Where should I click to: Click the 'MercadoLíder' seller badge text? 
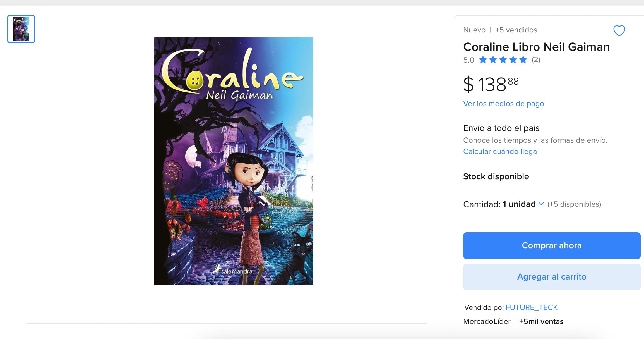tap(487, 321)
